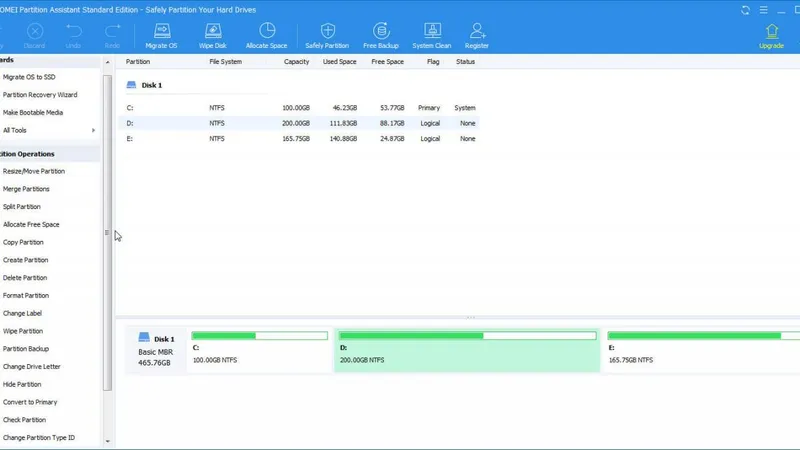Screen dimensions: 800x450
Task: Click the refresh icon in title bar
Action: pyautogui.click(x=745, y=9)
